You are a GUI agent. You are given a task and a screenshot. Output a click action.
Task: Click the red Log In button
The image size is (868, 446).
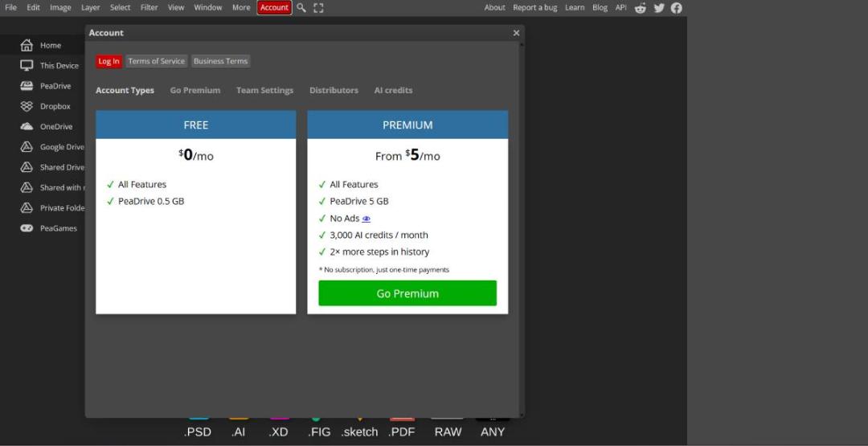(x=108, y=61)
